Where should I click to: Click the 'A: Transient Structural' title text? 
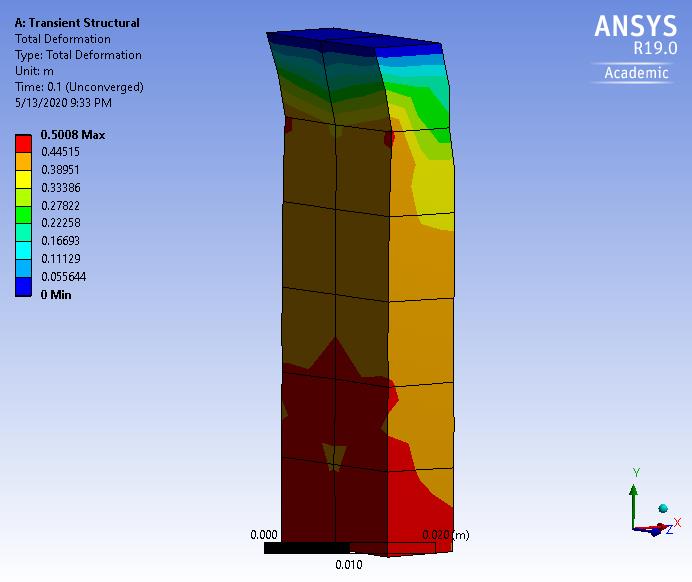pyautogui.click(x=77, y=23)
